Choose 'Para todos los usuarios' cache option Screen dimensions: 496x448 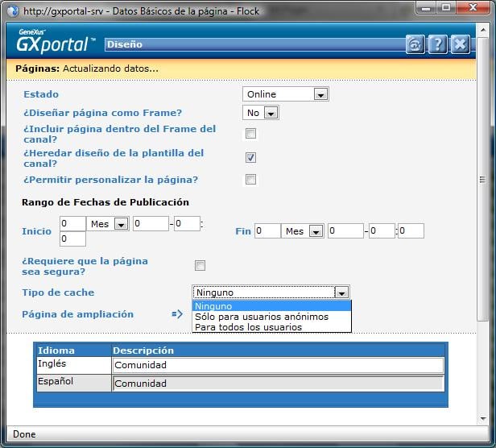click(x=248, y=327)
